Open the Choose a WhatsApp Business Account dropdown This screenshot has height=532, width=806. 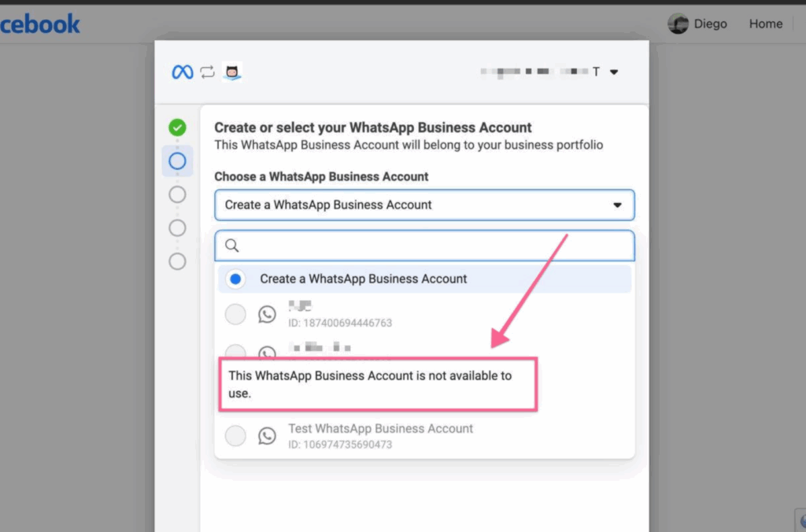point(423,205)
